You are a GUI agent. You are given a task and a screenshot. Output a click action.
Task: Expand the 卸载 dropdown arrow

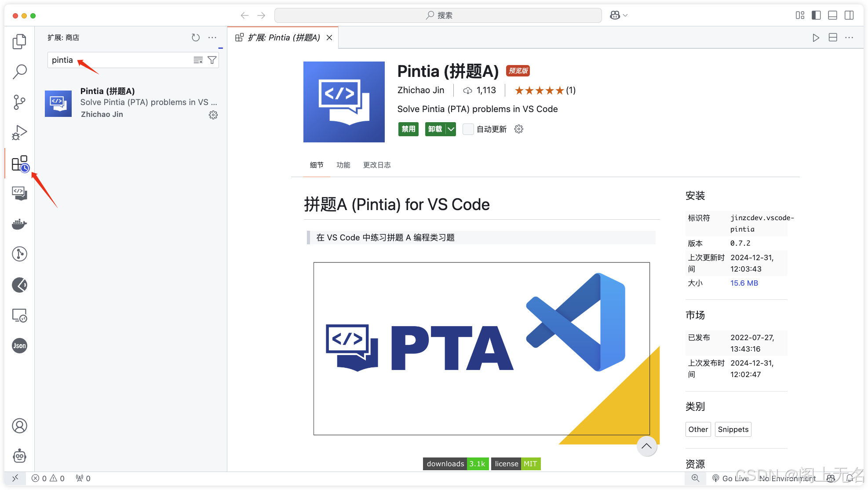point(451,129)
